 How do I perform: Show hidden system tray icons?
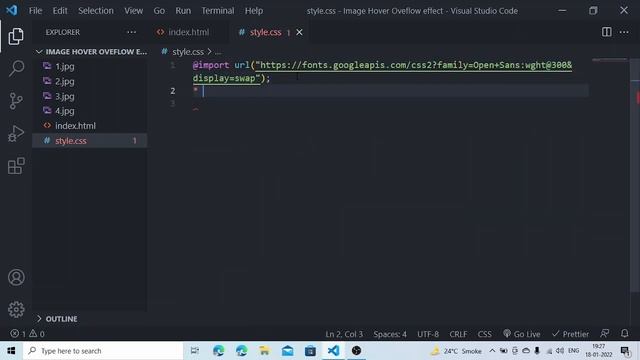click(x=492, y=351)
